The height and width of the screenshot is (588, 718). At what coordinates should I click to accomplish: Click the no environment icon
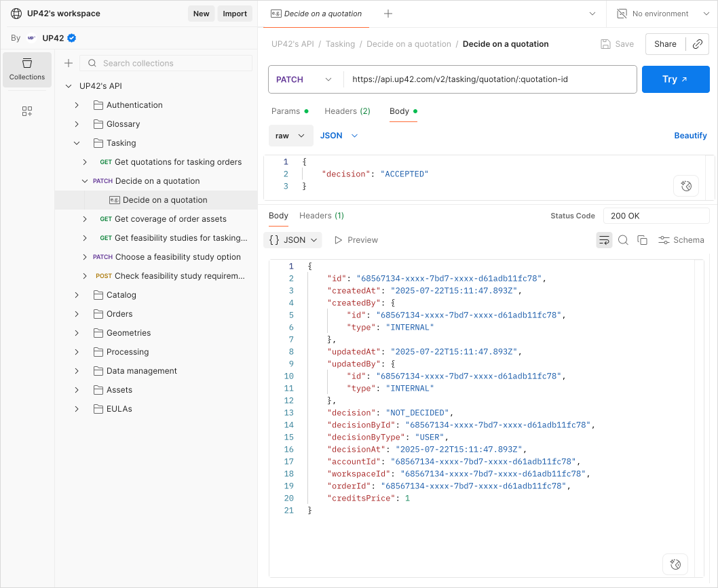(622, 14)
